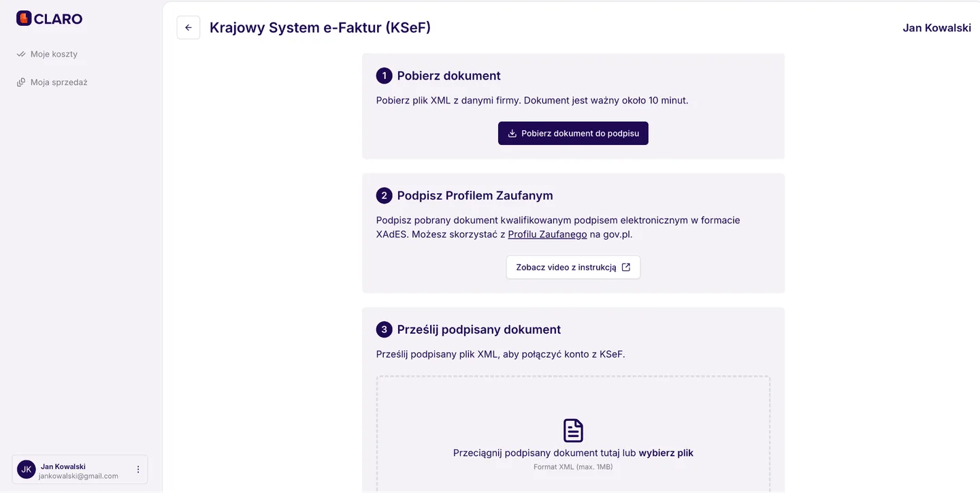The width and height of the screenshot is (980, 493).
Task: Click the wybierz plik link
Action: (x=666, y=453)
